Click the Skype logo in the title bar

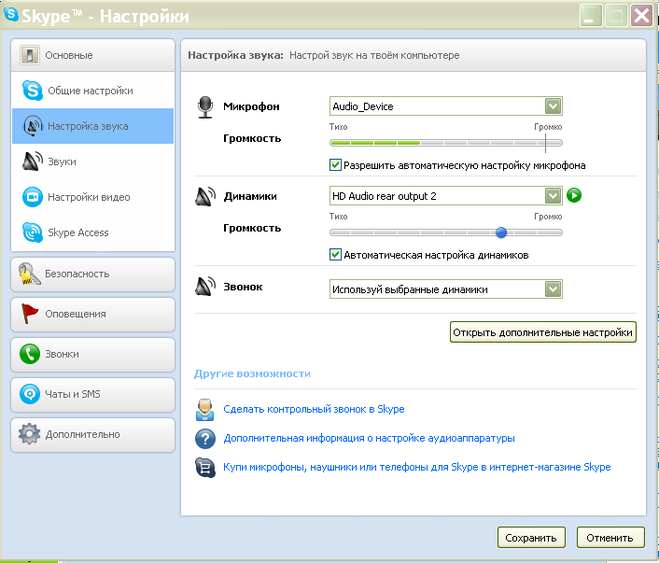(11, 14)
